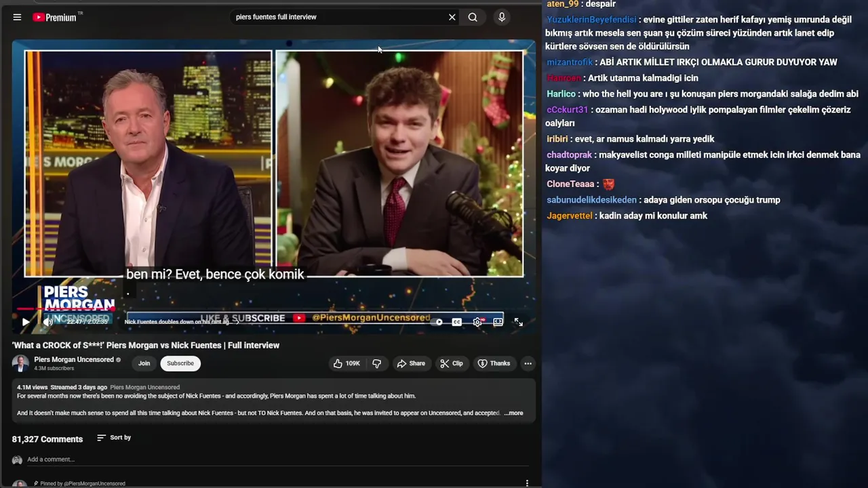Screen dimensions: 868x488
Task: Toggle closed captions (CC) on the video
Action: (457, 322)
